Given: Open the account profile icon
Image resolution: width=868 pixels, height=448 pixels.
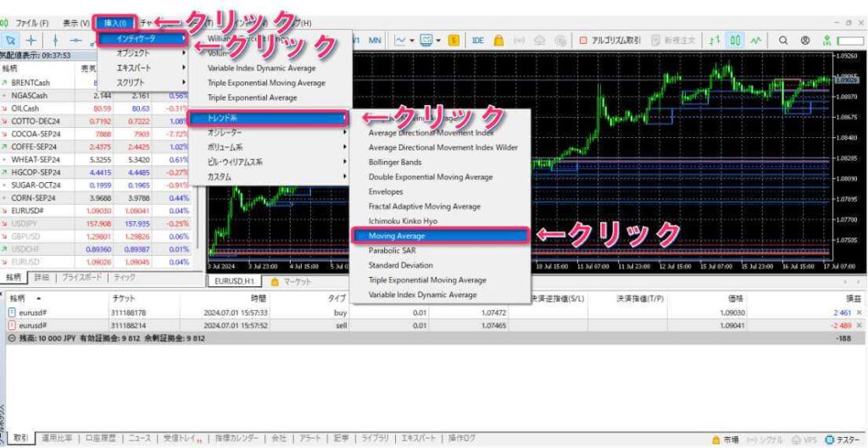Looking at the screenshot, I should [804, 40].
